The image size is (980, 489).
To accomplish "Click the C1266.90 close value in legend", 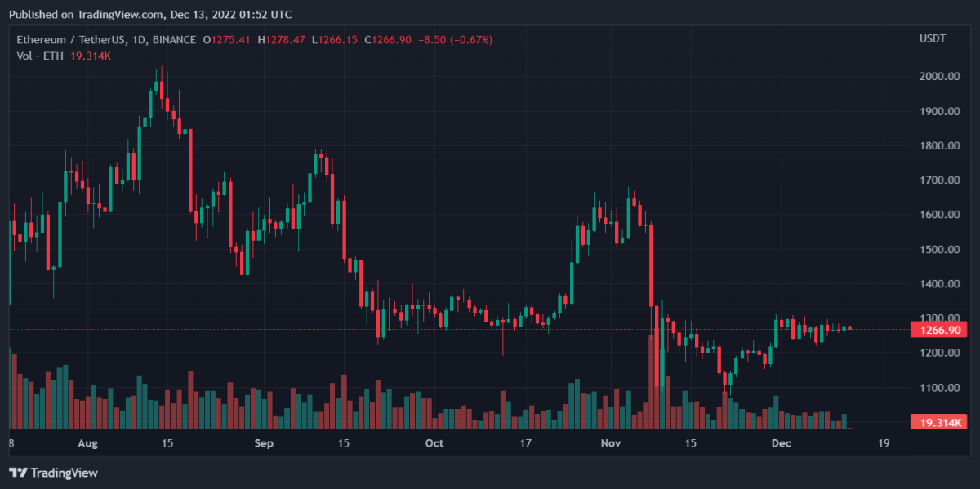I will click(x=387, y=40).
